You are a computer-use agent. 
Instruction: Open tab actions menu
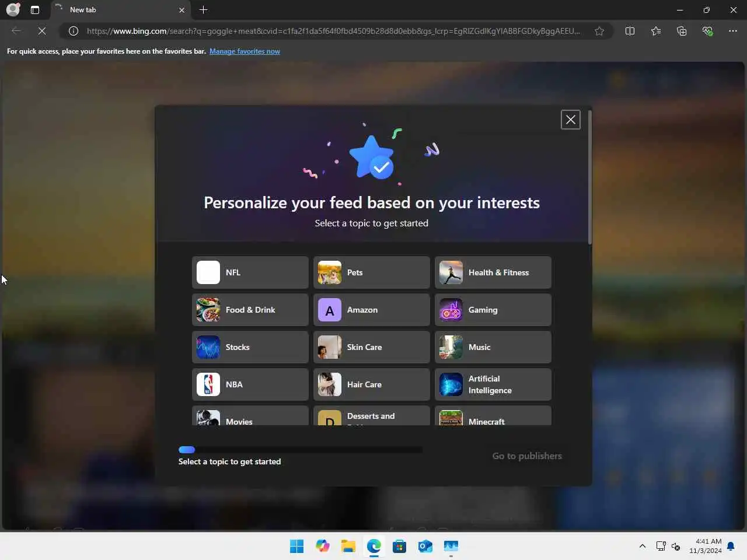[35, 10]
